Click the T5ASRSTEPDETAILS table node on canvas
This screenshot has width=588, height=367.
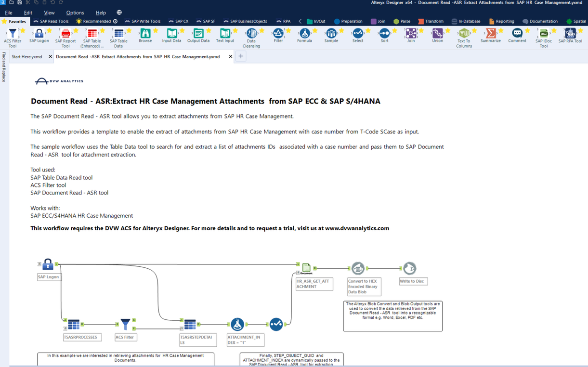point(190,325)
